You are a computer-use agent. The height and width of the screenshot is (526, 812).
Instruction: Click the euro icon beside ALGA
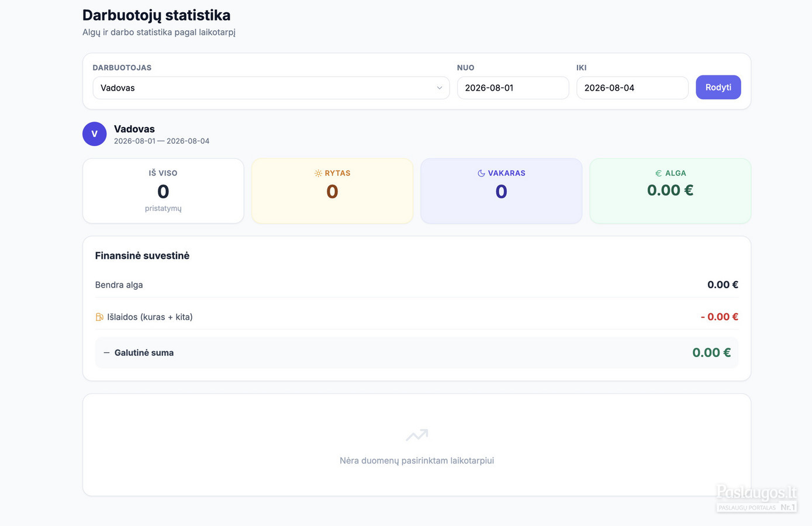[658, 174]
